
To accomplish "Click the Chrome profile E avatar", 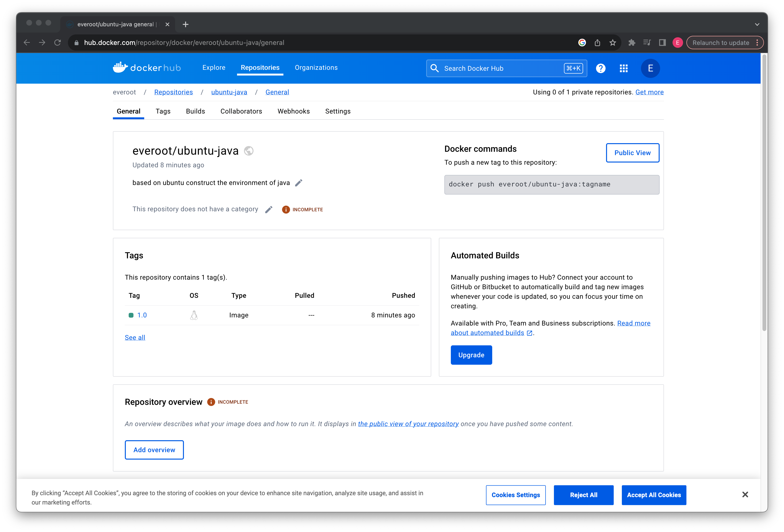I will pyautogui.click(x=677, y=43).
